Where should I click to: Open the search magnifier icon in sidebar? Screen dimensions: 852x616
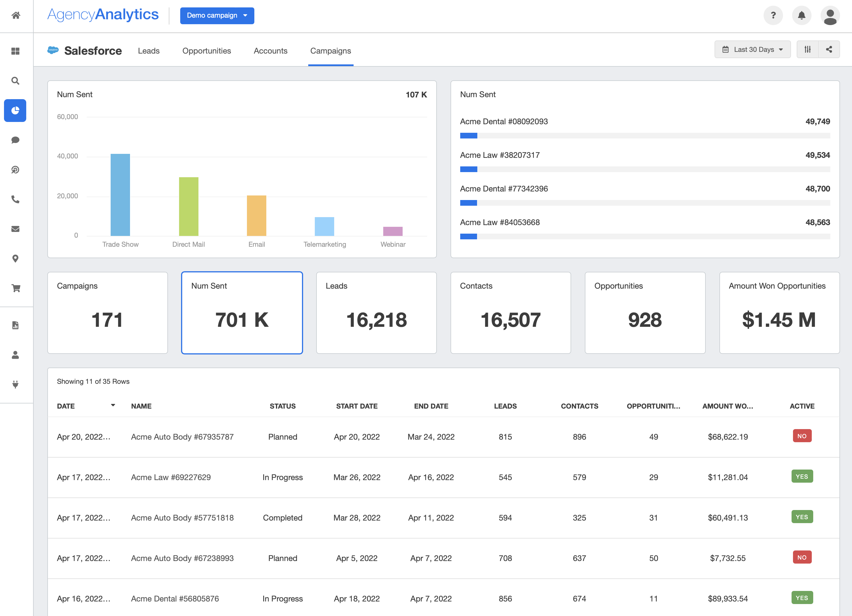click(15, 81)
